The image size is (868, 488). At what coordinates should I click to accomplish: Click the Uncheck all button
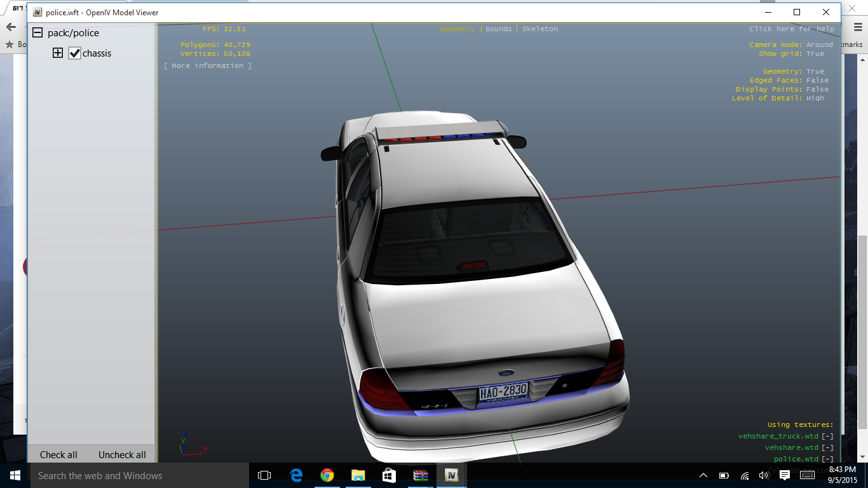pos(122,455)
